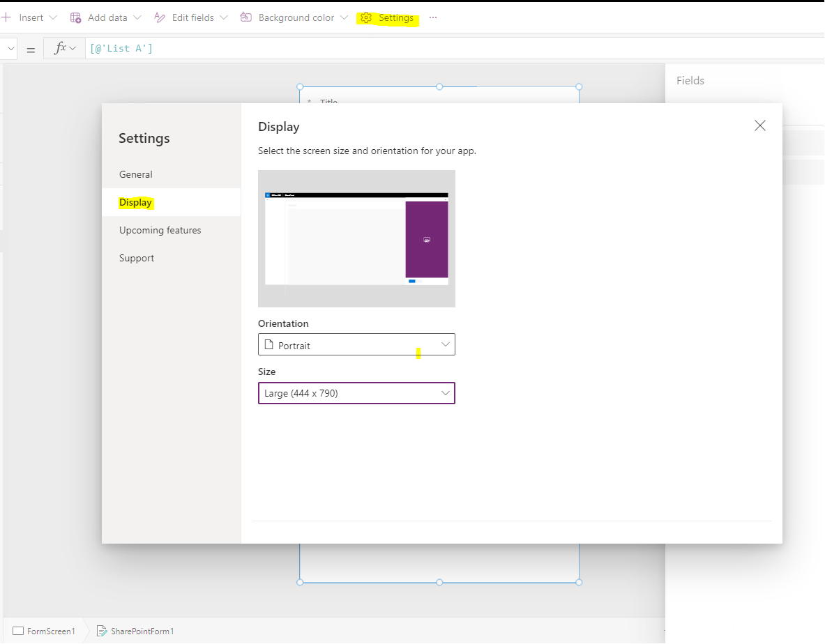Expand the Edit fields chevron

pyautogui.click(x=224, y=18)
